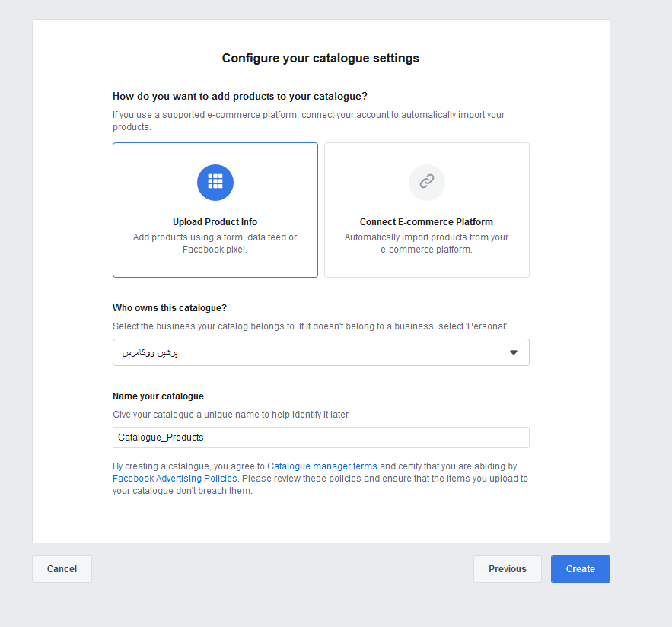The image size is (672, 627).
Task: Select the "Upload Product Info" option title
Action: 215,222
